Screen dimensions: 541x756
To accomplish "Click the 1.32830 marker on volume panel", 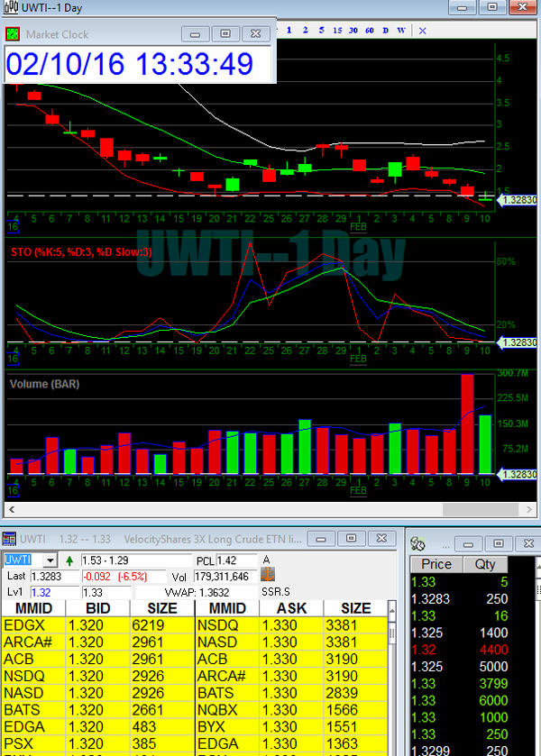I will [x=517, y=475].
